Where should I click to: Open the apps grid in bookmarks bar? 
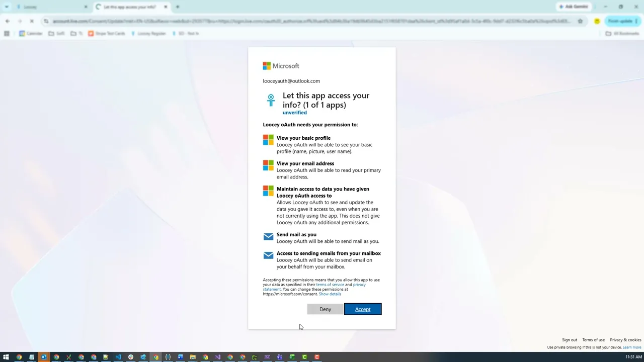pyautogui.click(x=7, y=33)
